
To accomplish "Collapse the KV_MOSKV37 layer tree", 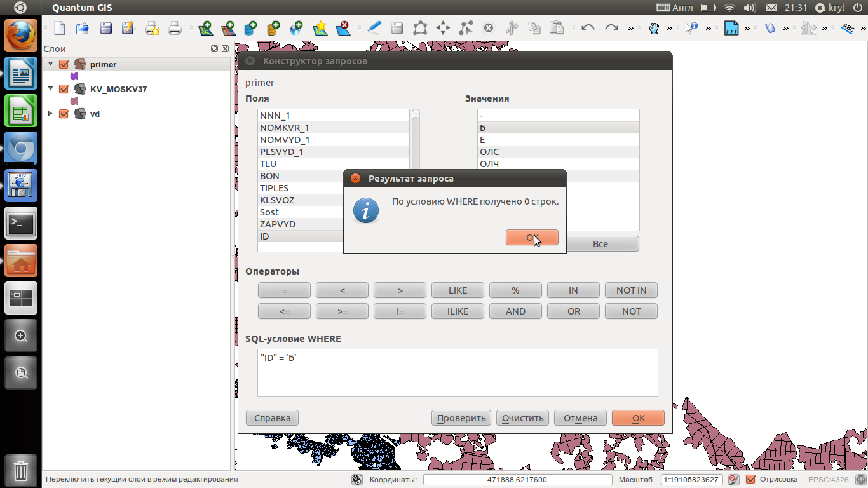I will 51,88.
